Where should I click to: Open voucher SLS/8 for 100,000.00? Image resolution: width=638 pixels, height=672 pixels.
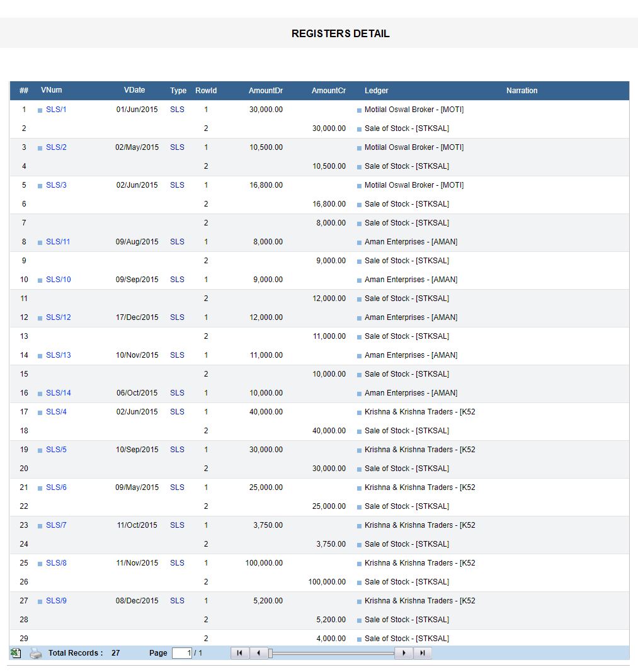click(x=56, y=563)
